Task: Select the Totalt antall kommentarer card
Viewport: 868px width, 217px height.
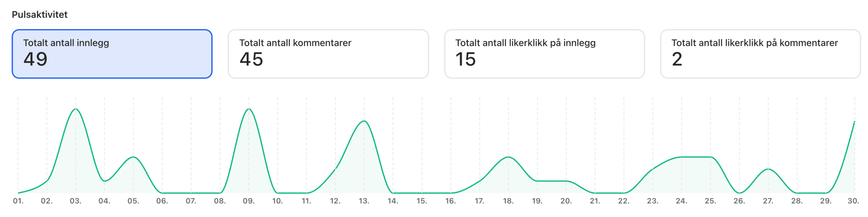Action: tap(328, 54)
